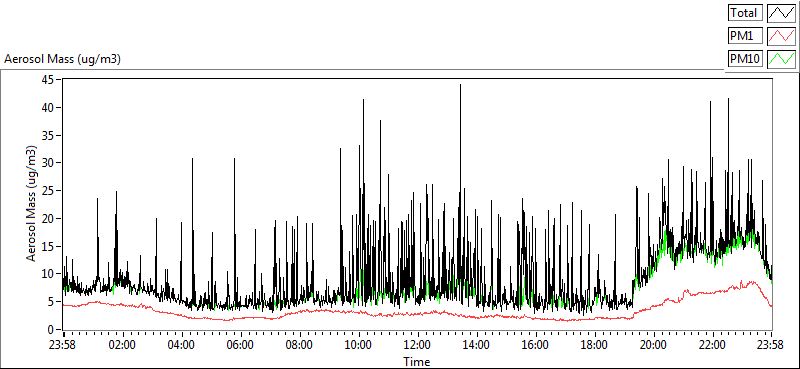Click the 22:00 time tick label
Screen dimensions: 800x369
click(712, 344)
